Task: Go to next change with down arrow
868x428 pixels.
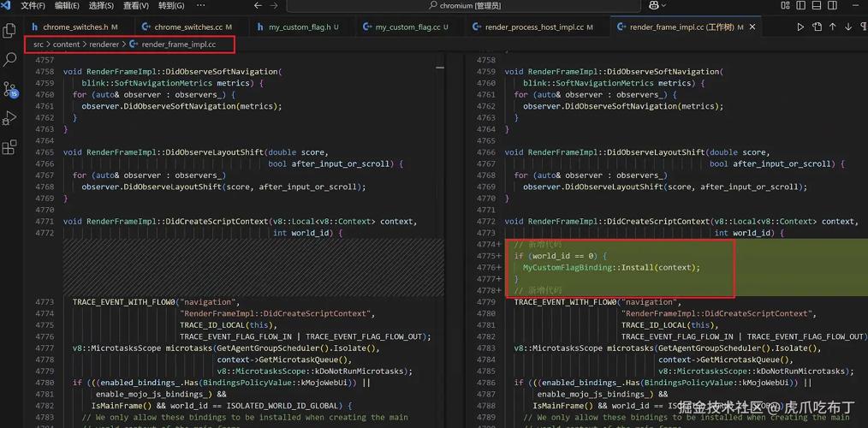Action: (848, 27)
